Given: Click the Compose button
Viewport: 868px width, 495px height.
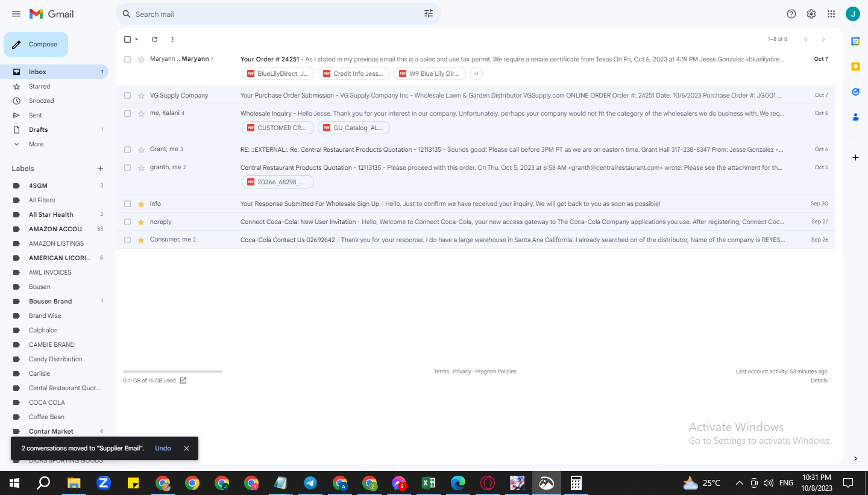Looking at the screenshot, I should (36, 45).
